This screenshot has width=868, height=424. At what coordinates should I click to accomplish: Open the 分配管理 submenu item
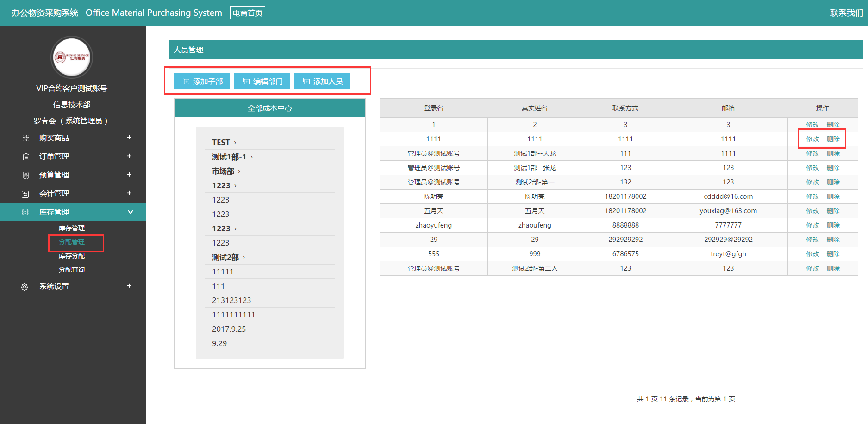point(72,242)
